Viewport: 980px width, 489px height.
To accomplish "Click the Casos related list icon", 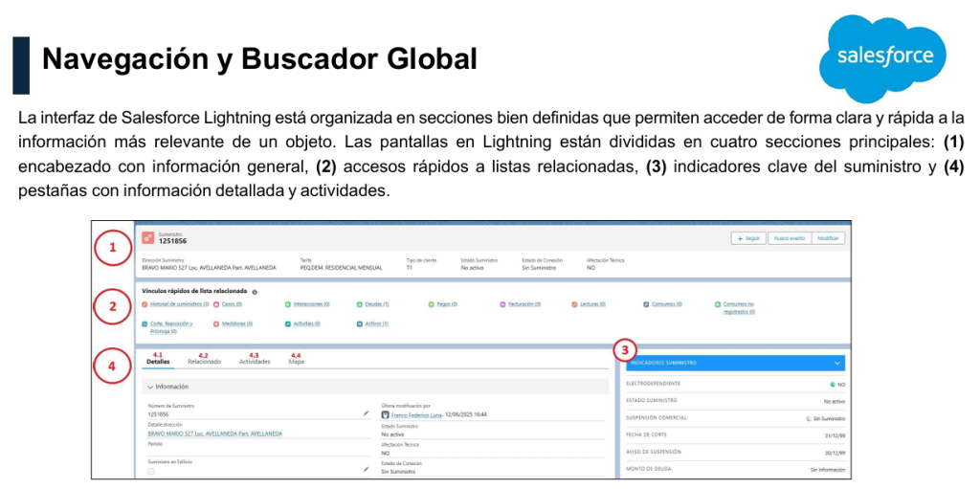I will pyautogui.click(x=216, y=304).
